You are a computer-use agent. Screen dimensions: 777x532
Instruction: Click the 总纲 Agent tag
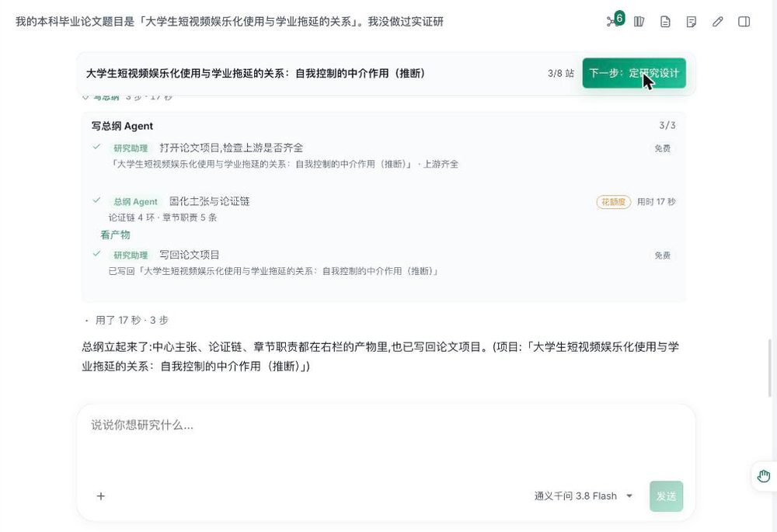click(135, 202)
